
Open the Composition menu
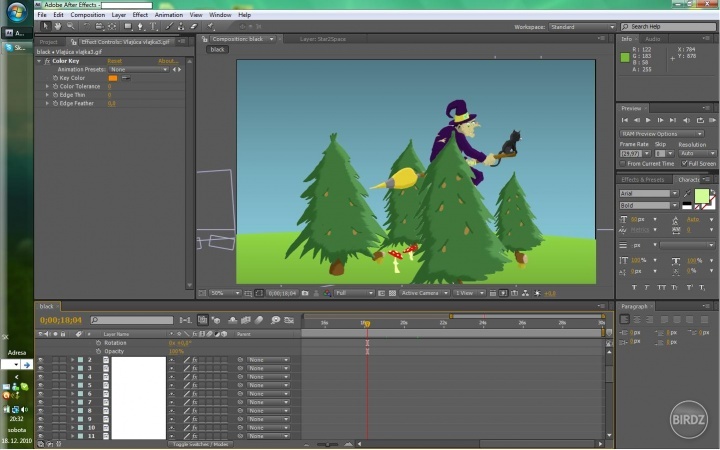tap(88, 15)
